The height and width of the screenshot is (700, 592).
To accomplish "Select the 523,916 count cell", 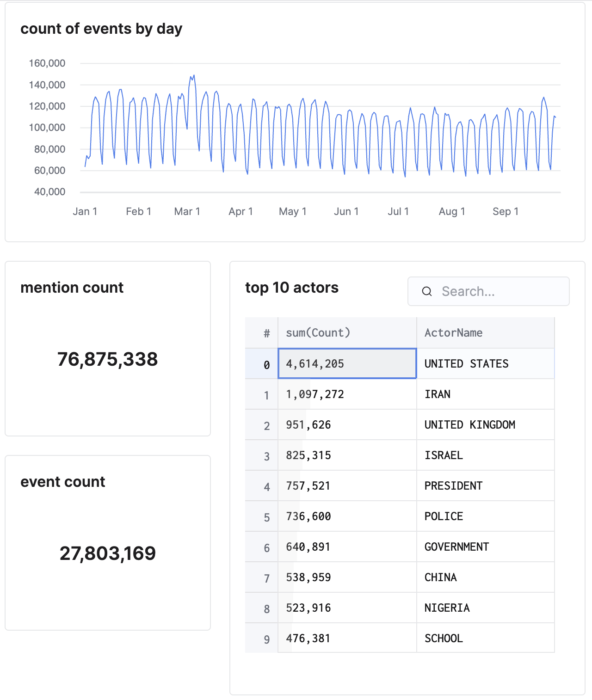I will pos(347,608).
